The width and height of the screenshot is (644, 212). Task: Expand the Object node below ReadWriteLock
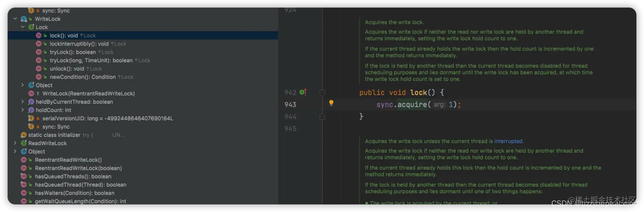[15, 152]
